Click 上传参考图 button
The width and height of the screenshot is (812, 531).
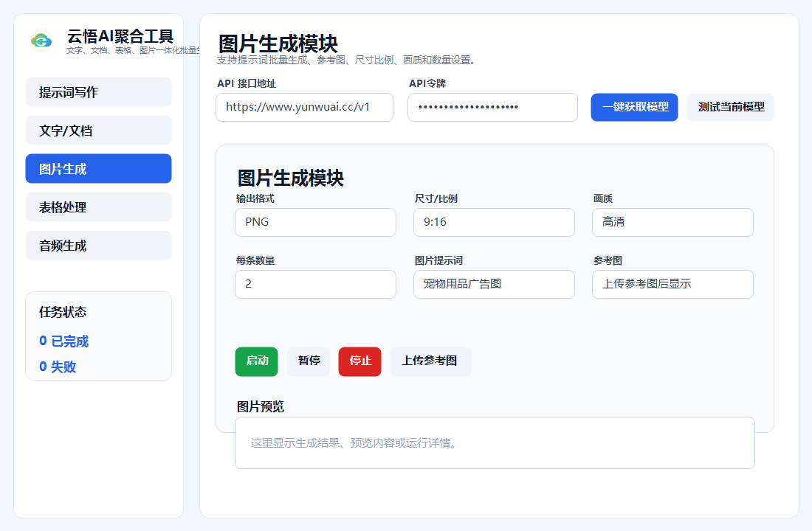pos(430,361)
